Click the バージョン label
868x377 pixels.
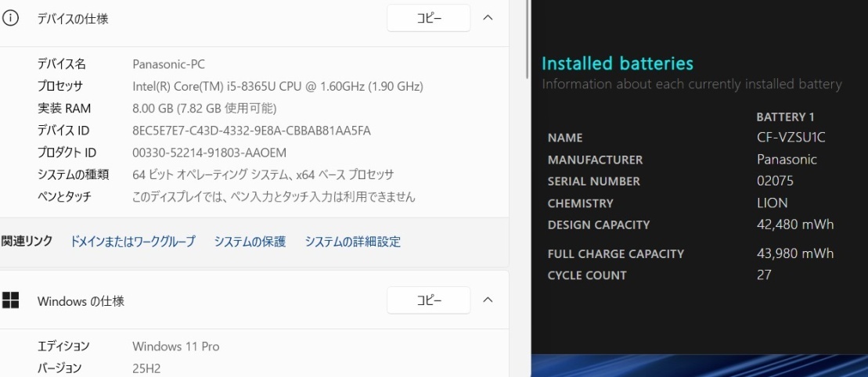[59, 368]
